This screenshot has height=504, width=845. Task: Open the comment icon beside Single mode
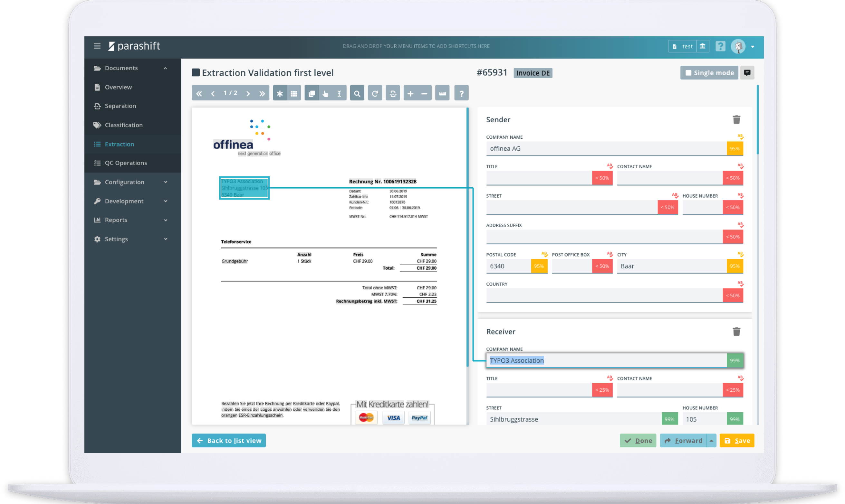click(x=747, y=73)
